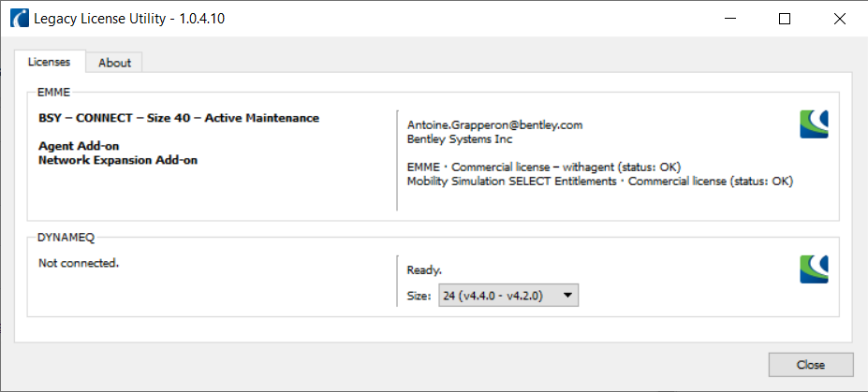Switch to the About tab
Viewport: 868px width, 392px height.
click(x=114, y=63)
